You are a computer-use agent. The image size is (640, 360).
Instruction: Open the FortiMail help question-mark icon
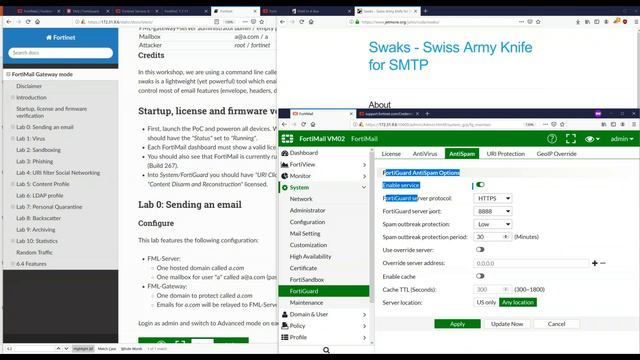[552, 139]
